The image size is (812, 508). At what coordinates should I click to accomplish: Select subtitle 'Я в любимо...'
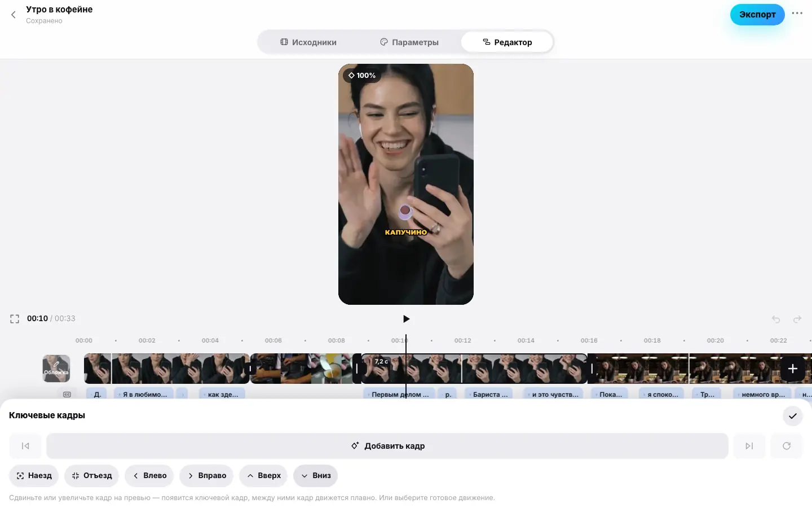point(143,395)
